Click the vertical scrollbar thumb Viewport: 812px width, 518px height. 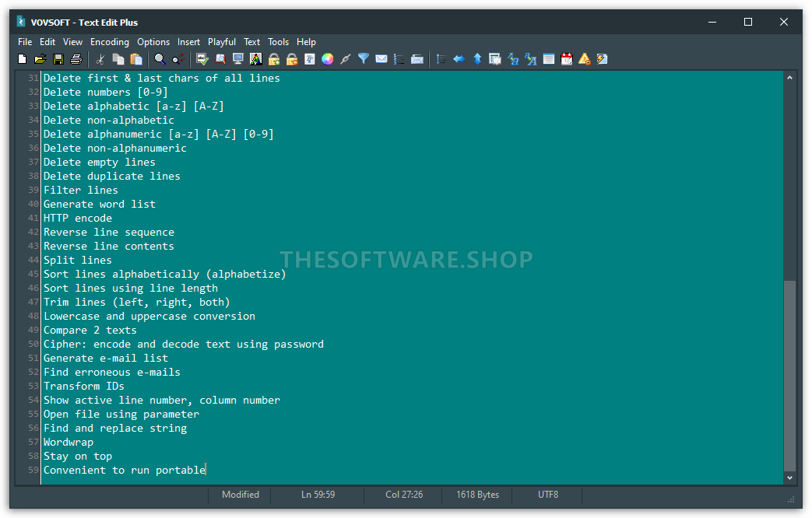tap(789, 376)
